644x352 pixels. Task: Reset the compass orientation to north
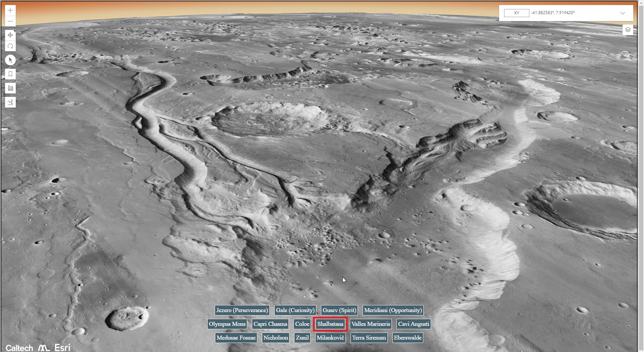pyautogui.click(x=10, y=60)
